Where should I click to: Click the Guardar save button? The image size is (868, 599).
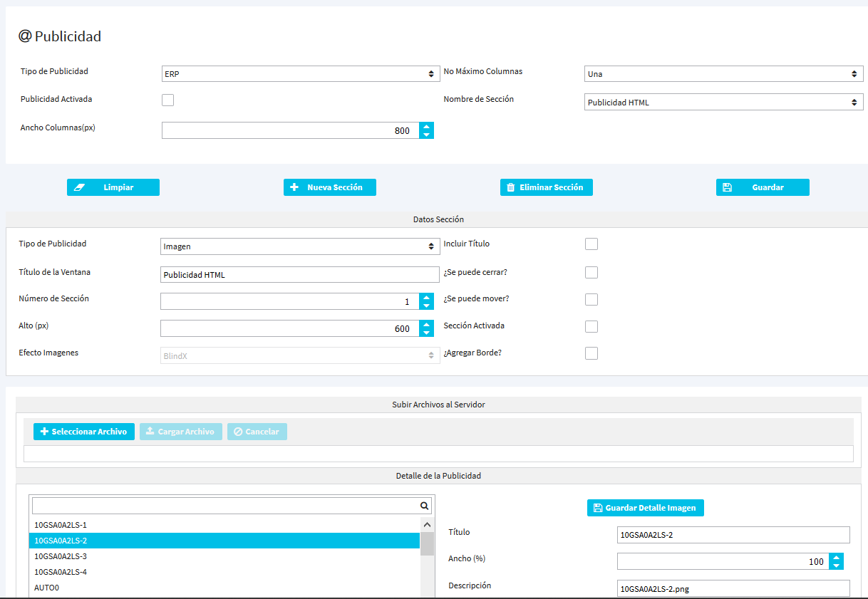[763, 187]
